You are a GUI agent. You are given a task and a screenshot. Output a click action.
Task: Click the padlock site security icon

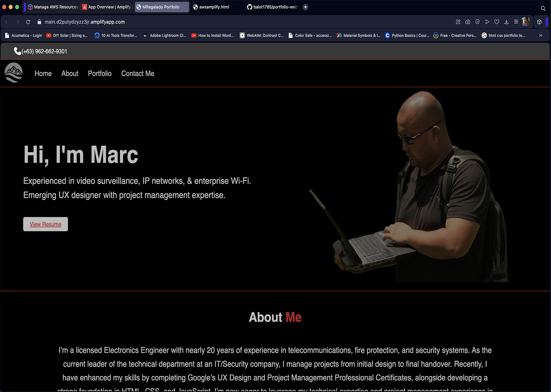[x=39, y=22]
